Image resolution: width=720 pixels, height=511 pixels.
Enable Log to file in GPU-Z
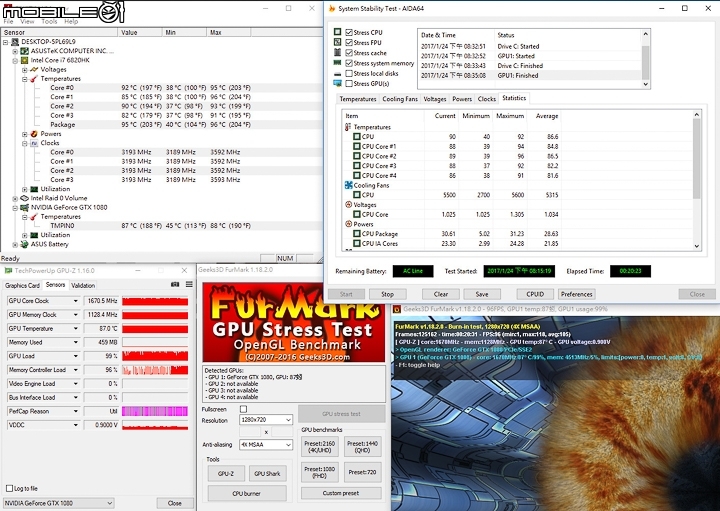9,489
